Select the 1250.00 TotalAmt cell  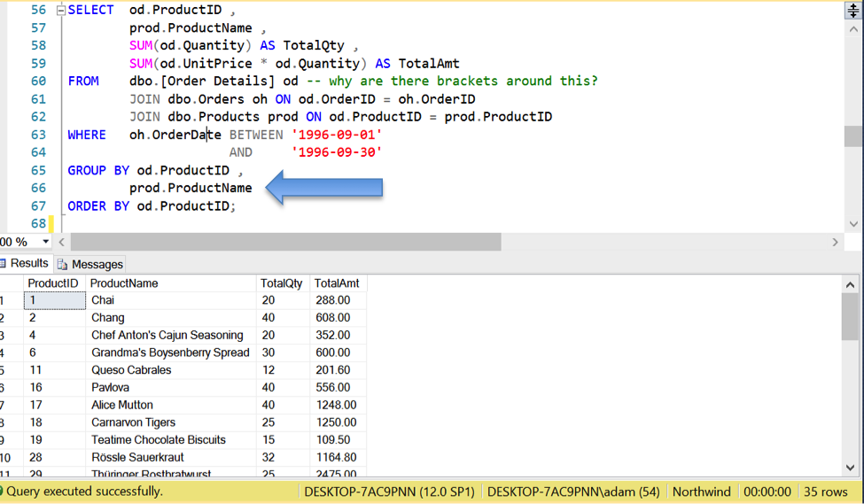[339, 423]
